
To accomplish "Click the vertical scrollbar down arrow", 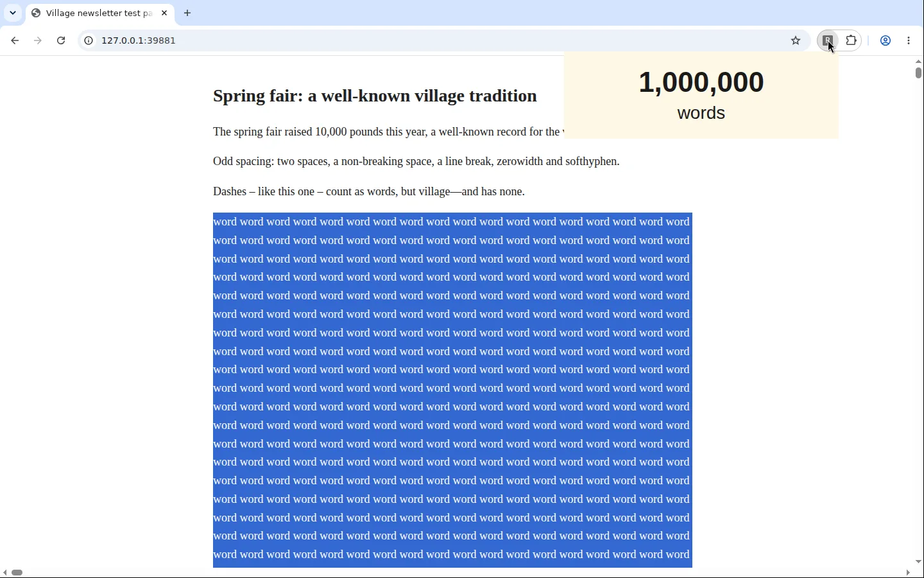I will tap(919, 562).
